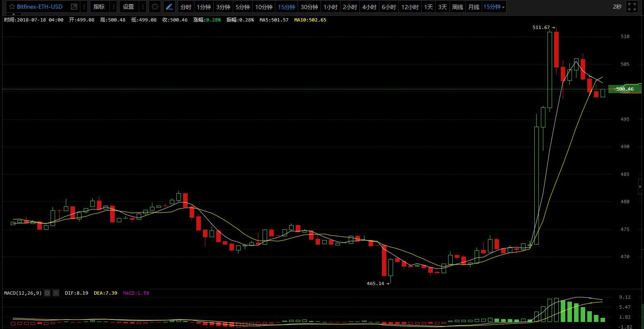644x329 pixels.
Task: Click the 480 price axis label
Action: [625, 202]
